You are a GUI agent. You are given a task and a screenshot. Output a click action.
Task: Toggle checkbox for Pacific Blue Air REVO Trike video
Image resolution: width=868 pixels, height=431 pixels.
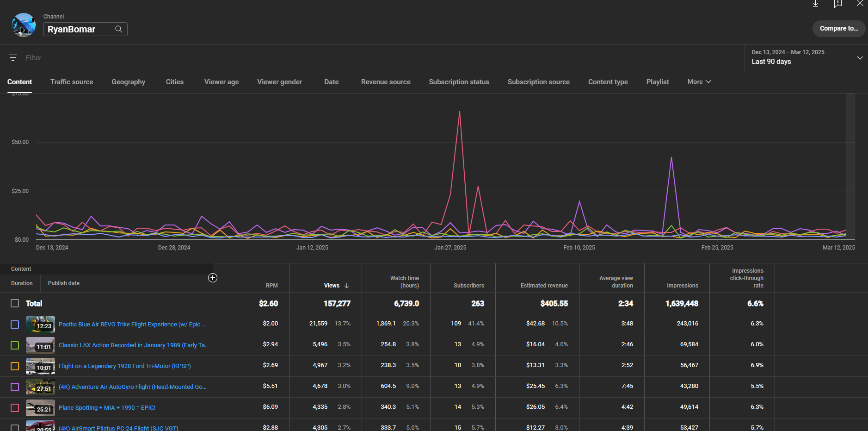coord(15,325)
